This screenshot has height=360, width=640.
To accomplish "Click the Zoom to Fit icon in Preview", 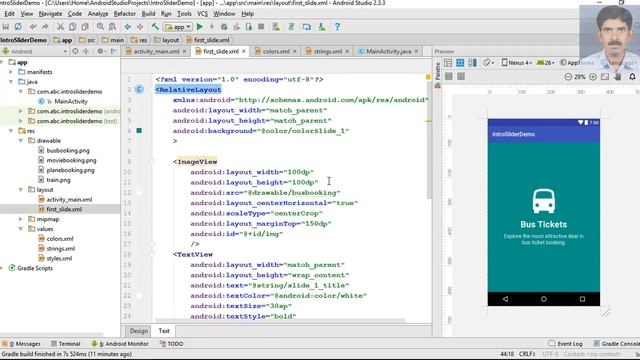I will click(605, 77).
